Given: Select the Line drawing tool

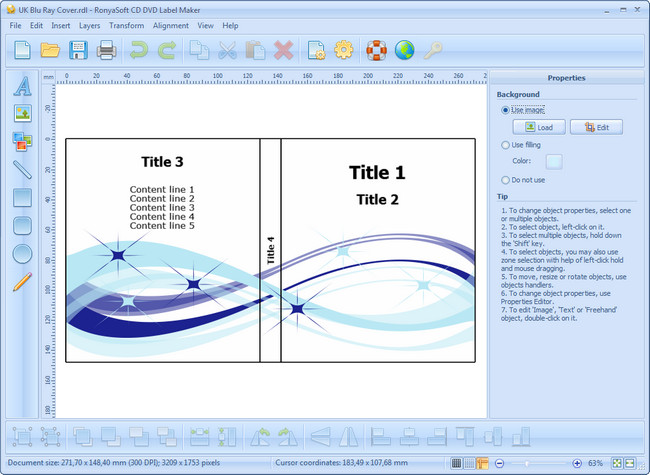Looking at the screenshot, I should tap(22, 170).
